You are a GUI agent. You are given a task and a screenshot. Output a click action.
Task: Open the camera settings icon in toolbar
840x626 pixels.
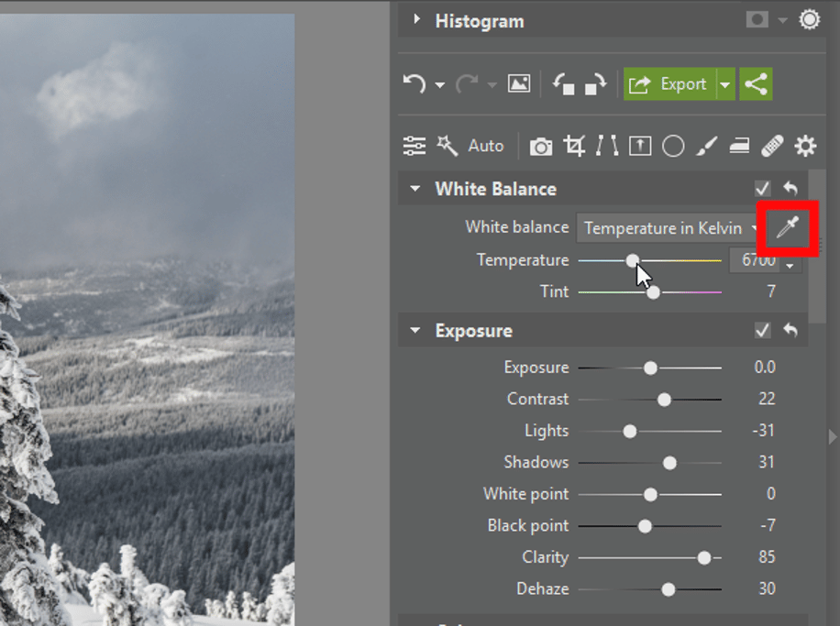540,147
